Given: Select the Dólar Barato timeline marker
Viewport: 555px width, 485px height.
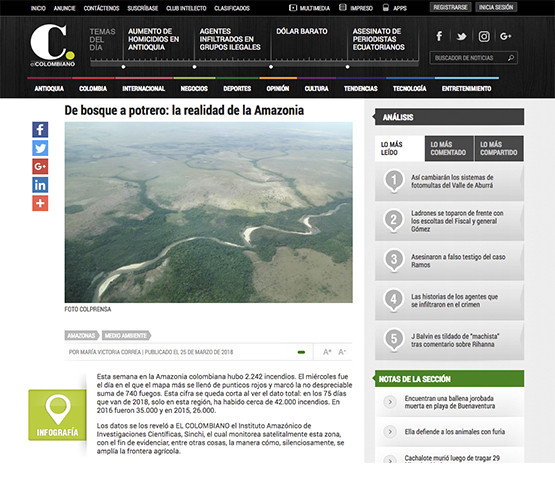Looking at the screenshot, I should [271, 67].
